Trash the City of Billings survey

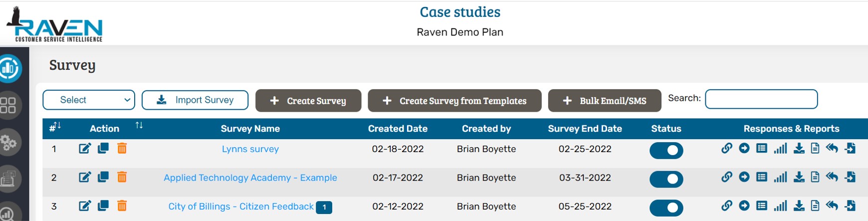(x=122, y=206)
